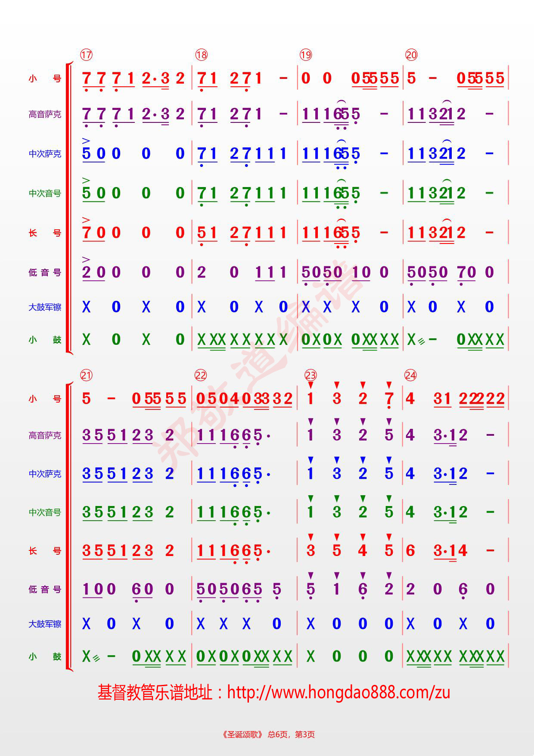Click the 小鼓 label in the bottom system
This screenshot has width=534, height=756.
[45, 657]
